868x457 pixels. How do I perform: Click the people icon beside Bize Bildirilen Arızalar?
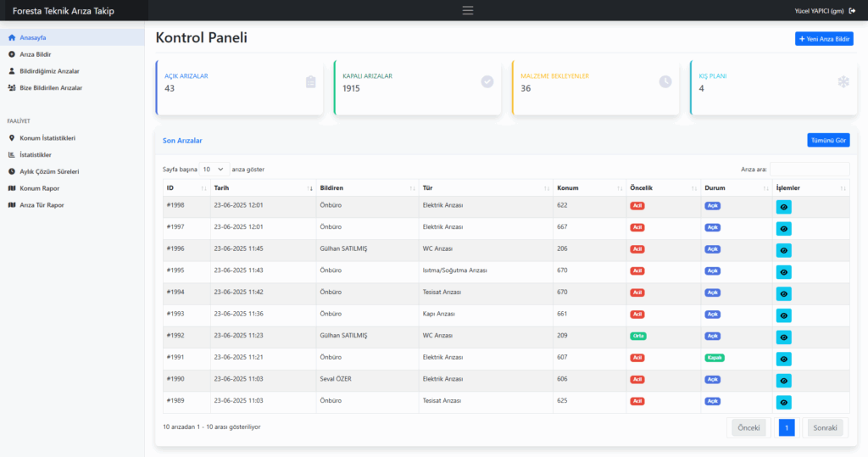[12, 87]
